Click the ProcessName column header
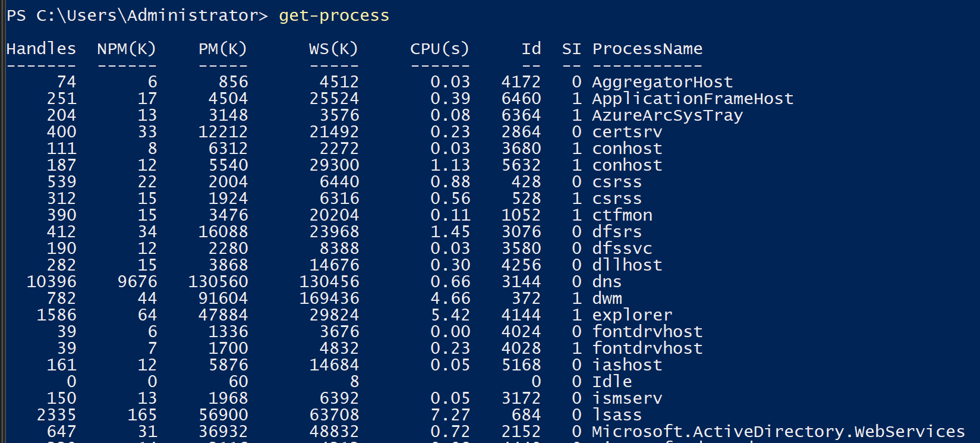980x443 pixels. pos(647,49)
